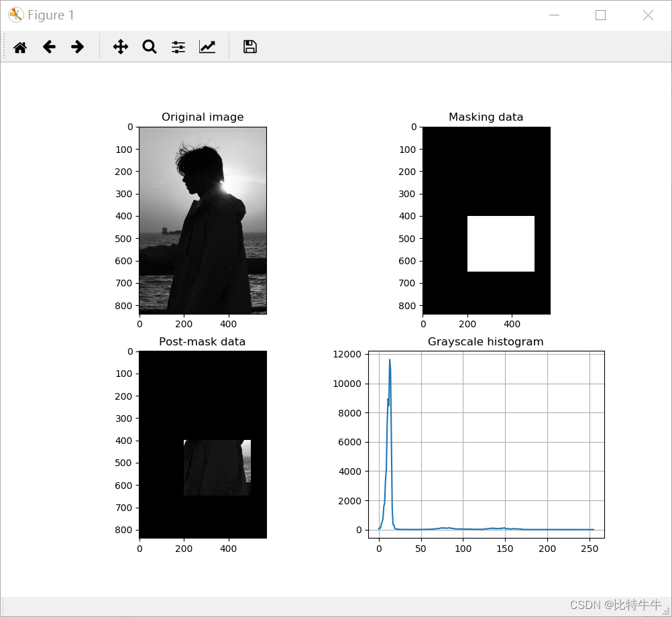Close the Figure 1 window

click(648, 15)
